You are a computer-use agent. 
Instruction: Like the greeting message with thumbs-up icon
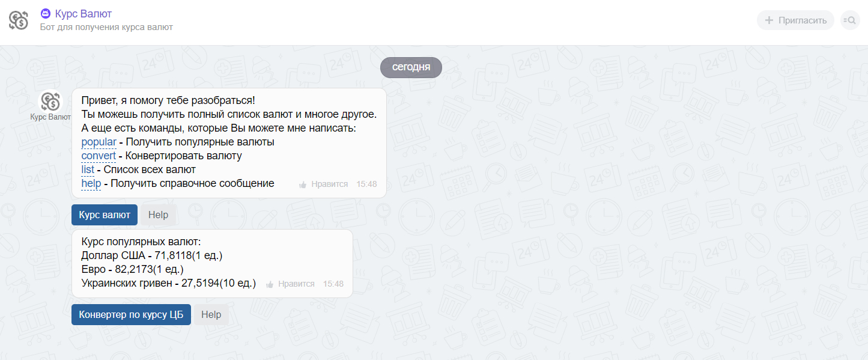click(303, 185)
